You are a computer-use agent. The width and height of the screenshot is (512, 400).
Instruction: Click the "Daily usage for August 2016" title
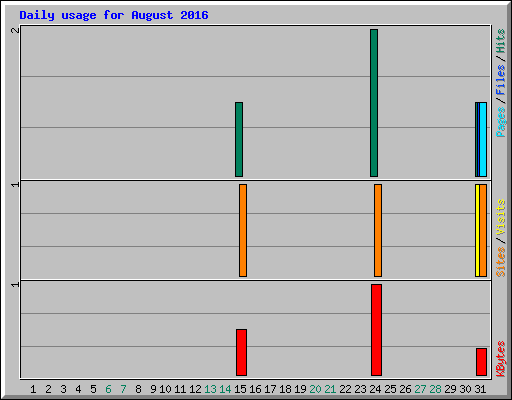tap(114, 15)
